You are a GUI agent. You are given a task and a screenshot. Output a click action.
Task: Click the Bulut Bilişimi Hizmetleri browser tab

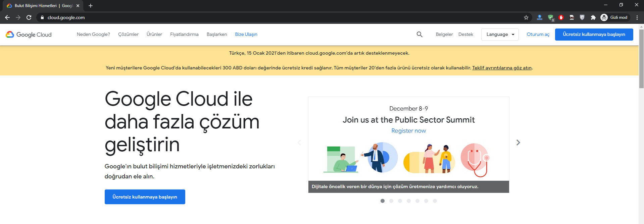[44, 6]
